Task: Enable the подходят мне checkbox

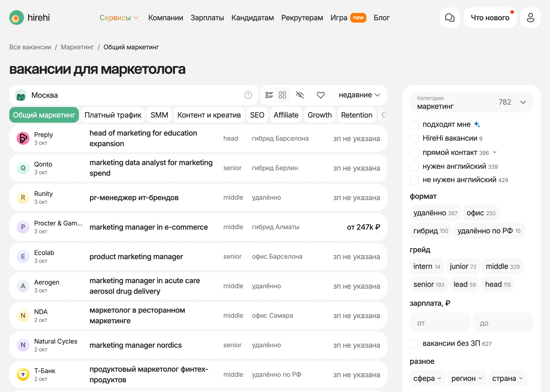Action: pos(414,125)
